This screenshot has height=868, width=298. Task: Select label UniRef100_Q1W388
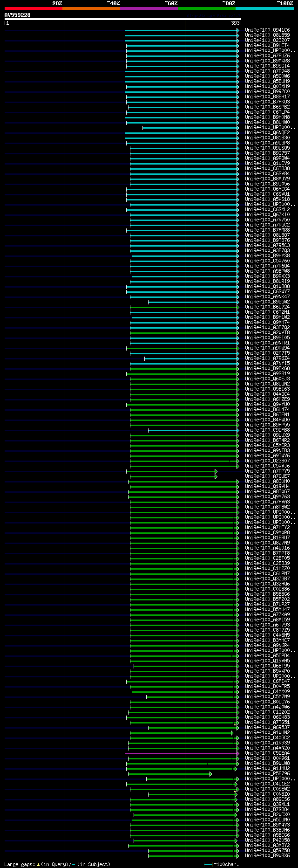coord(267,287)
